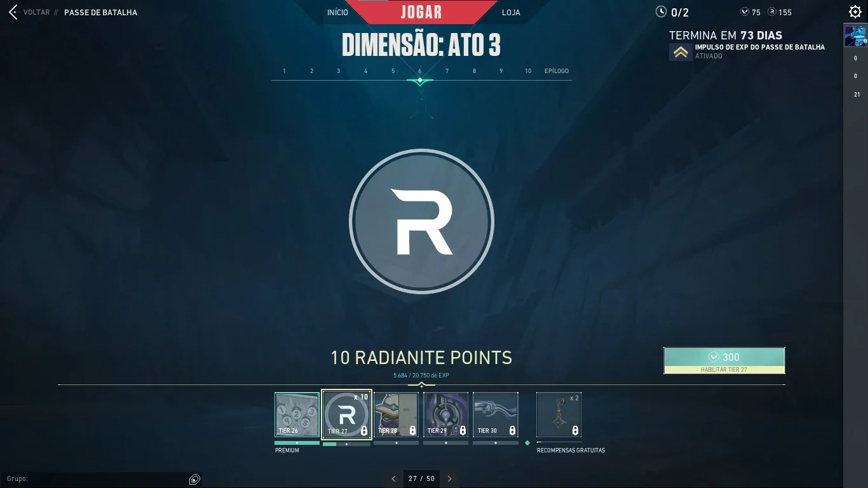Jump to chapter 9 marker

pos(501,71)
